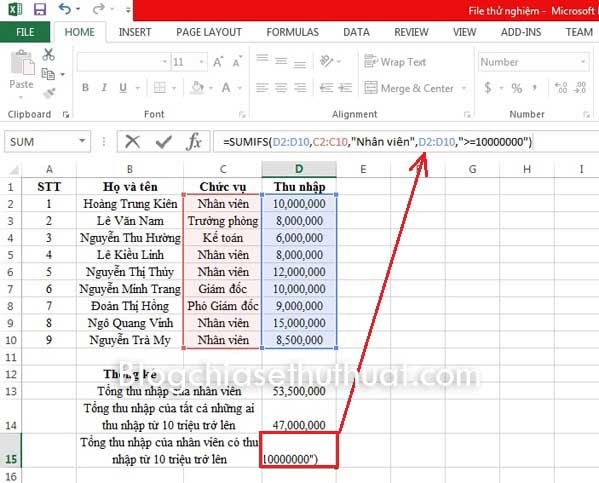Open the Number format dropdown
The height and width of the screenshot is (483, 599).
pyautogui.click(x=583, y=62)
